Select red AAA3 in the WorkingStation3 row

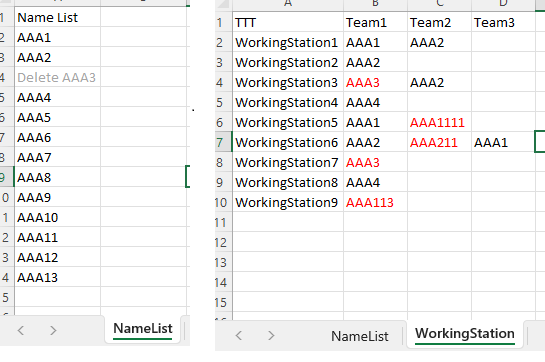coord(375,82)
